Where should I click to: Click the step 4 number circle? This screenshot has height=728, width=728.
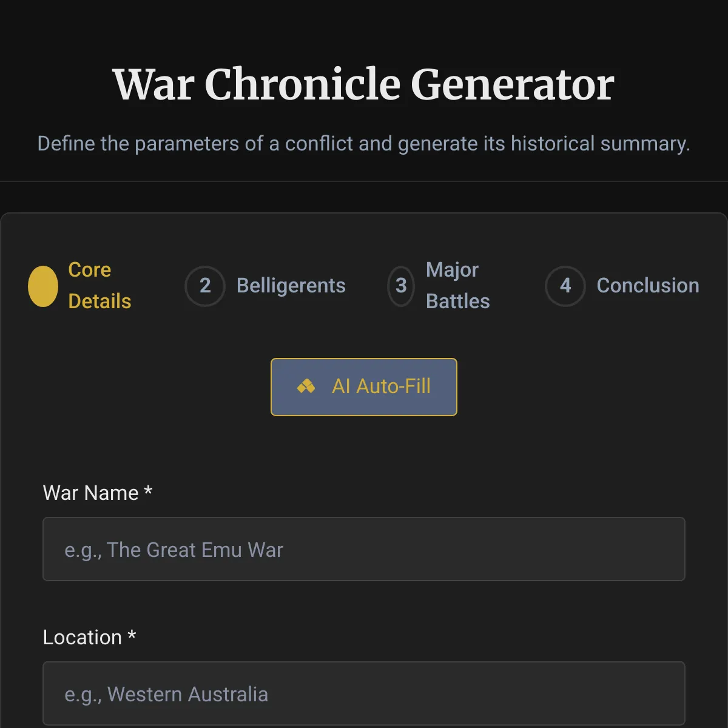click(x=565, y=286)
